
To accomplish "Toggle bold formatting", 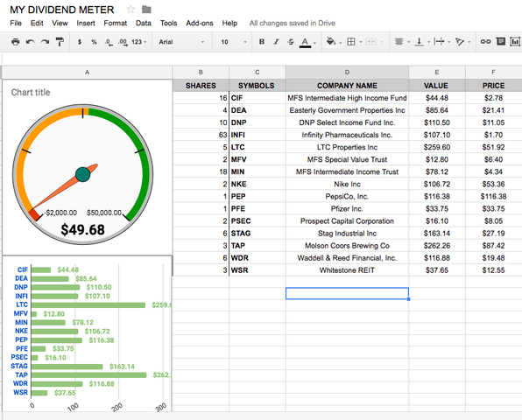I will [262, 42].
